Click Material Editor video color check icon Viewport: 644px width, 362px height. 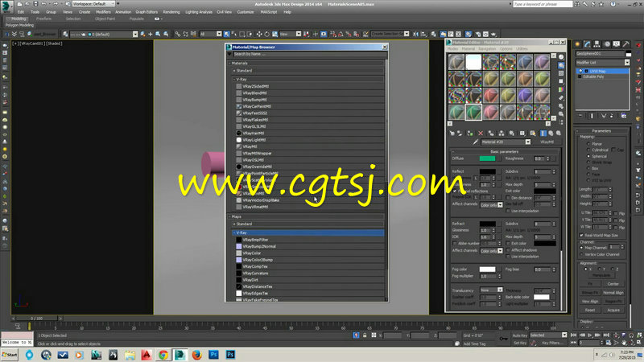click(x=561, y=89)
